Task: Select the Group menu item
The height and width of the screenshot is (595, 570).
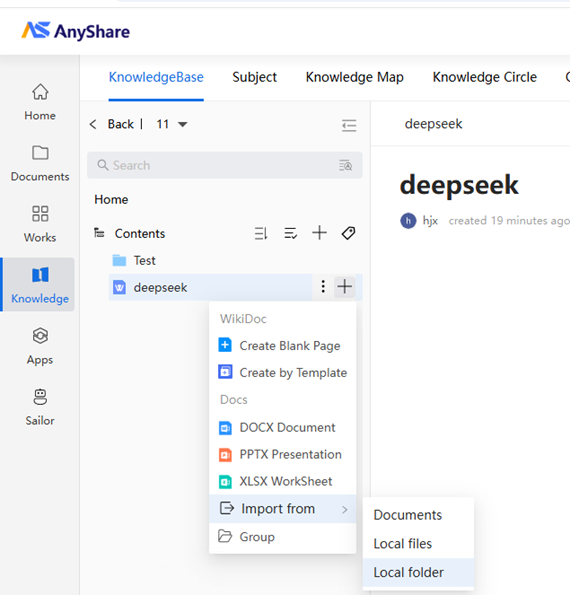Action: point(282,537)
